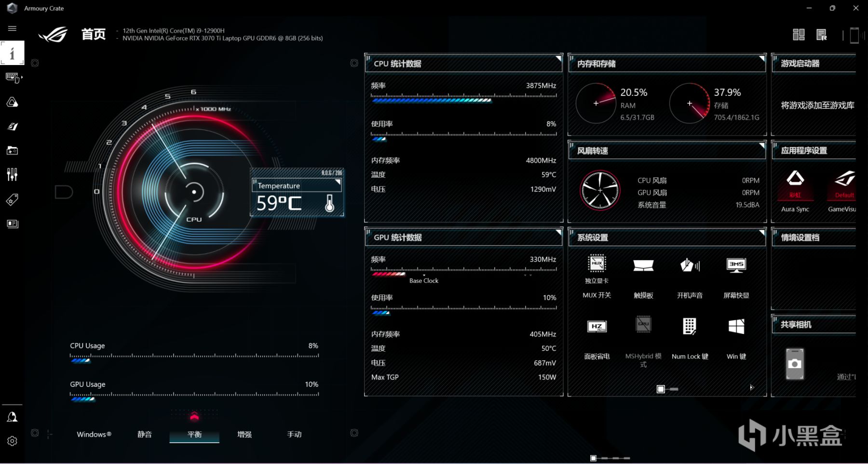868x464 pixels.
Task: Open Game Library icon in sidebar
Action: (x=12, y=151)
